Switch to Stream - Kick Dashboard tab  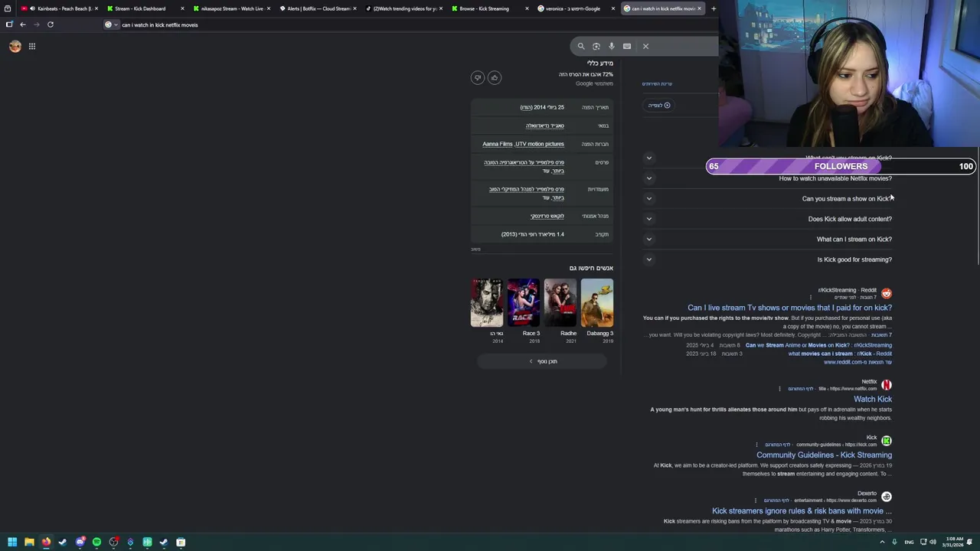coord(145,8)
